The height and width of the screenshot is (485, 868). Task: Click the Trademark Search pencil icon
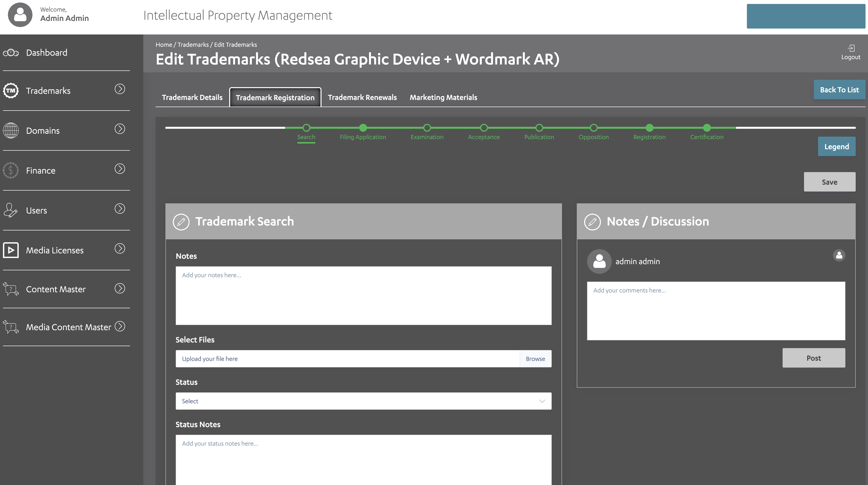click(181, 222)
